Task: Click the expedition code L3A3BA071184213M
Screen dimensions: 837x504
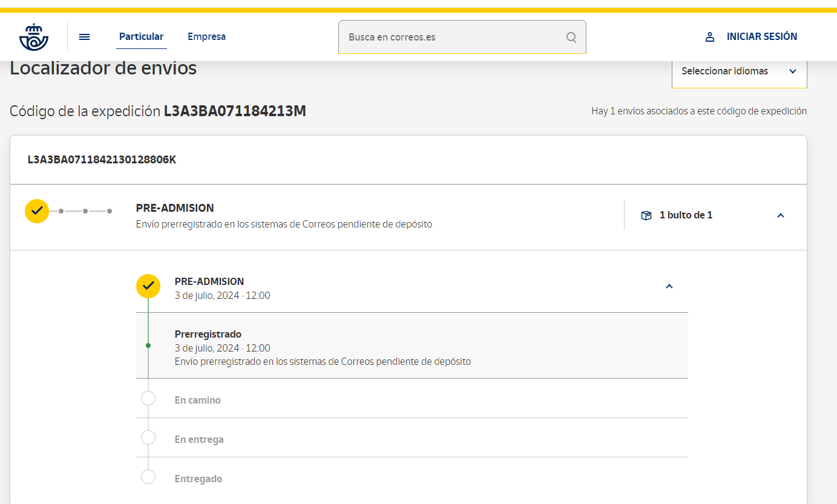Action: (x=235, y=111)
